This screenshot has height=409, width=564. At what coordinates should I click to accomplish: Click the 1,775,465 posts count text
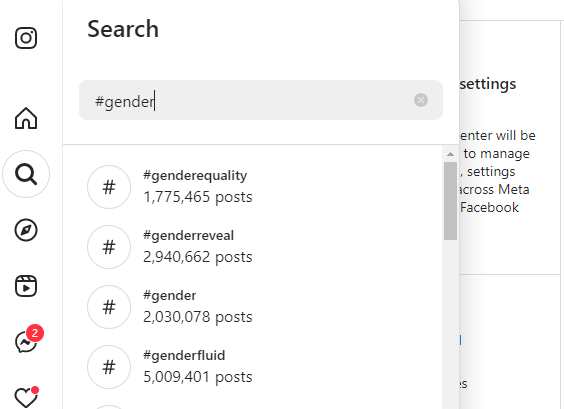(198, 197)
